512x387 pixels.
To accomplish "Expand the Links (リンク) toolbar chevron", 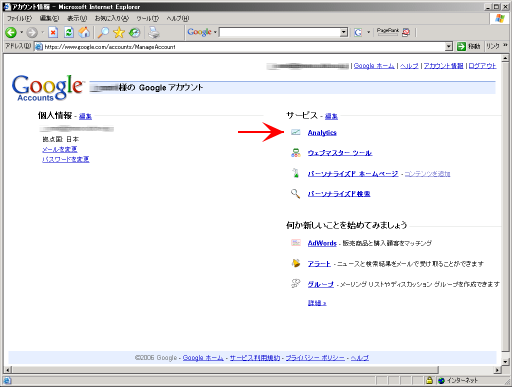I will (505, 45).
